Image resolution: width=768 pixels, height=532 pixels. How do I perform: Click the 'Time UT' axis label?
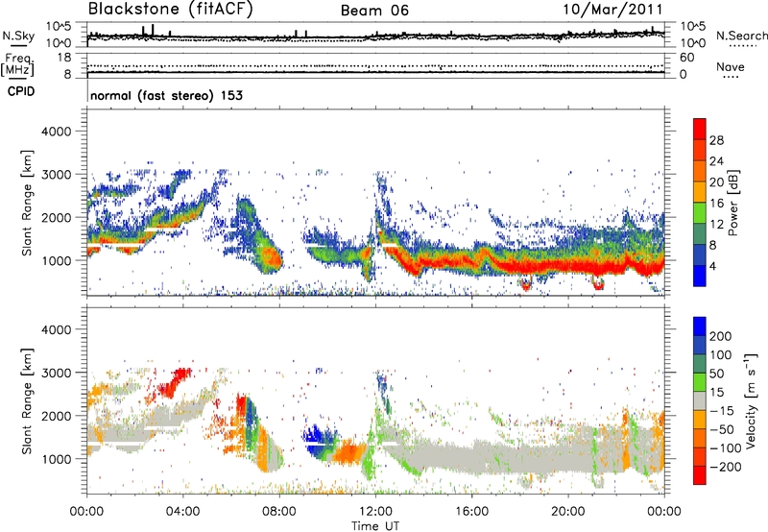(375, 526)
